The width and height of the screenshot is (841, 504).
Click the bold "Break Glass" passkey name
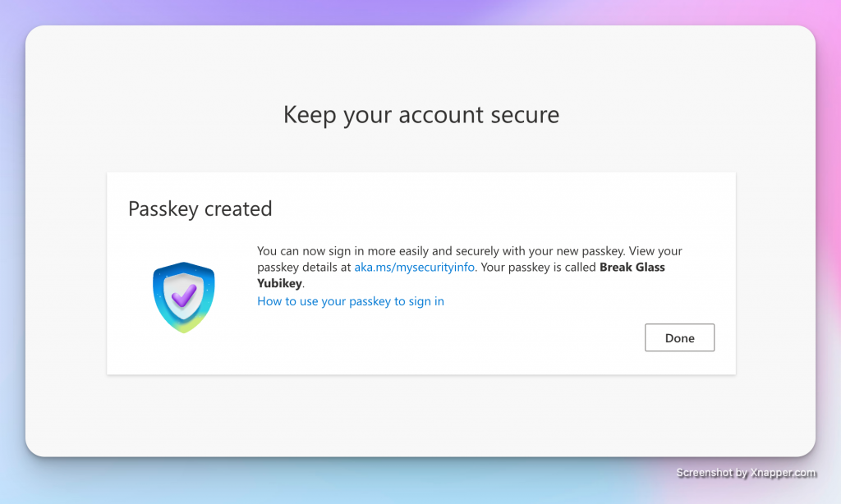(x=632, y=268)
